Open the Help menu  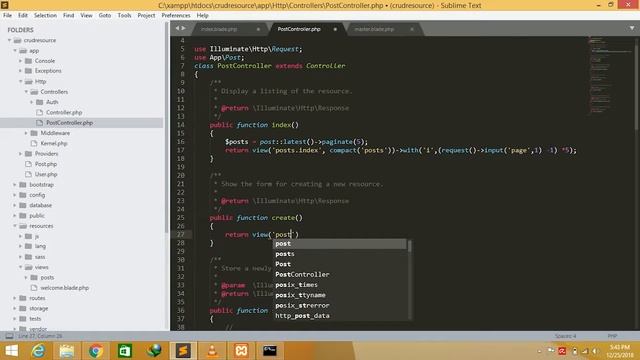tap(202, 15)
